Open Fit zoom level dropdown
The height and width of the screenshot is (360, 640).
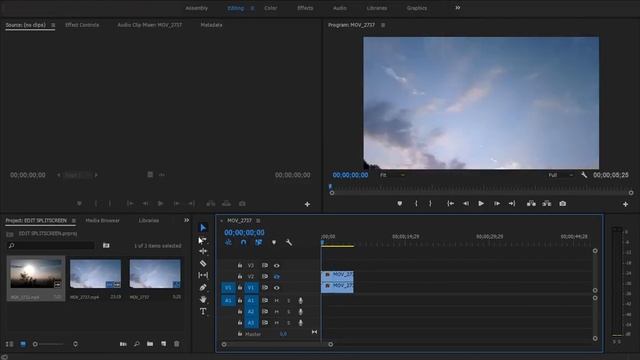(393, 175)
